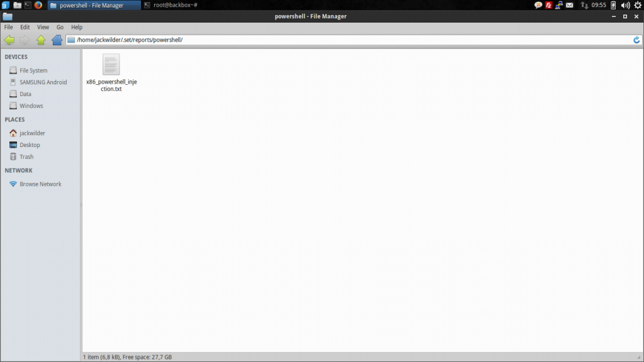Click the Windows drive icon
This screenshot has height=362, width=644.
(13, 106)
